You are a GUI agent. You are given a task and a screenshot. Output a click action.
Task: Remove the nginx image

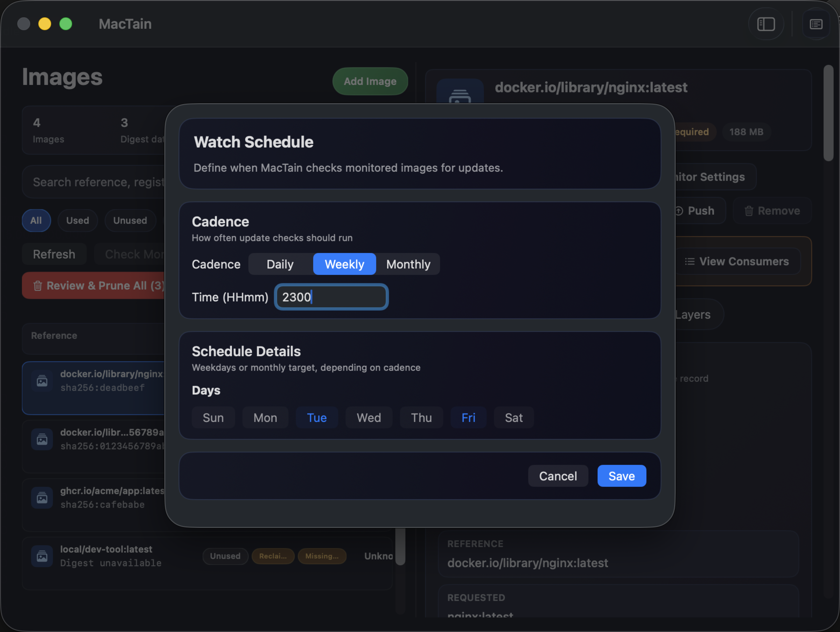pos(772,211)
